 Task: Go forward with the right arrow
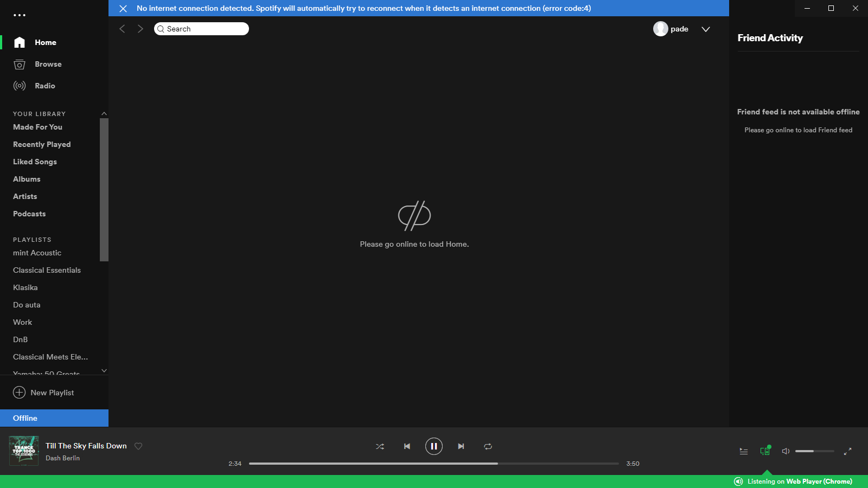(141, 29)
